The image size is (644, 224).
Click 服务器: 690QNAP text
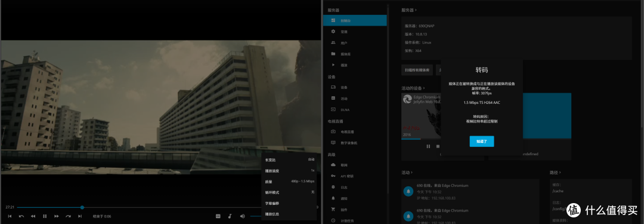[419, 26]
